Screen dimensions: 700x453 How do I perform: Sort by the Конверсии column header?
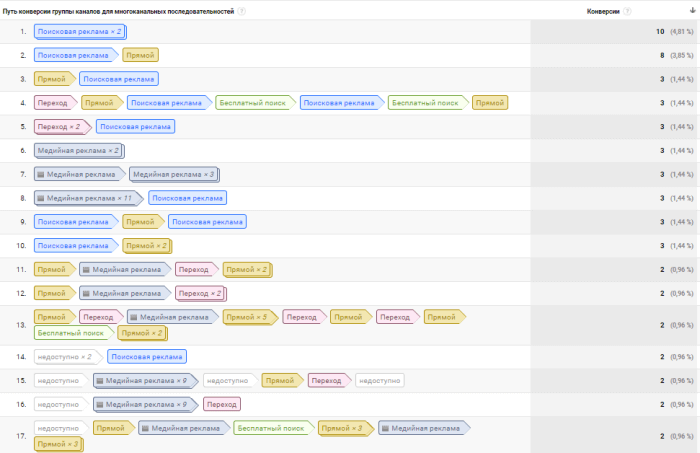point(603,12)
